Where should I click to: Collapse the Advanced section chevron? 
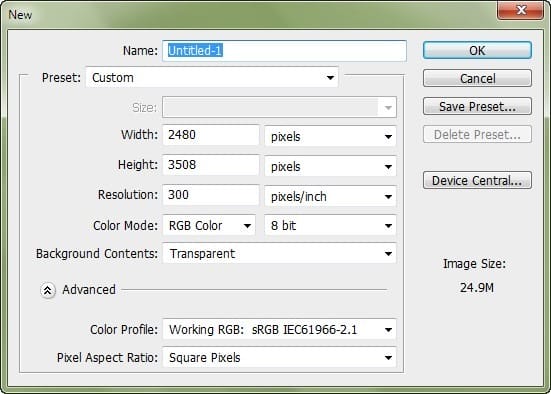pos(48,290)
